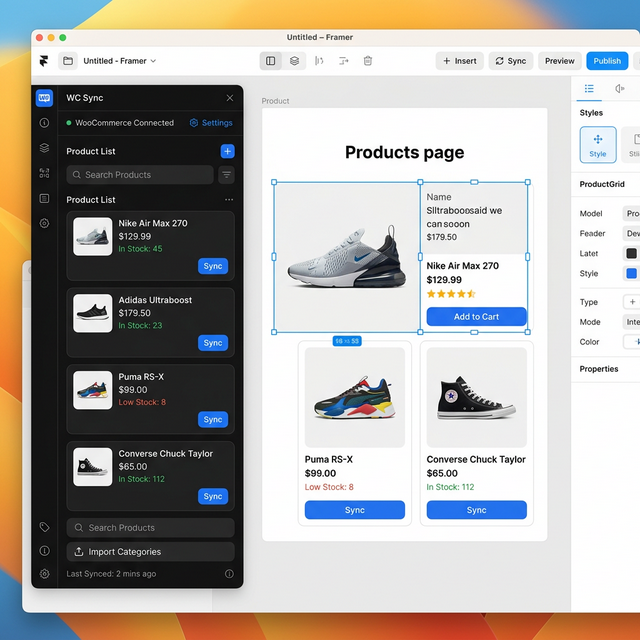Select the Adidas Ultraboost thumbnail in list
The height and width of the screenshot is (640, 640).
click(93, 313)
